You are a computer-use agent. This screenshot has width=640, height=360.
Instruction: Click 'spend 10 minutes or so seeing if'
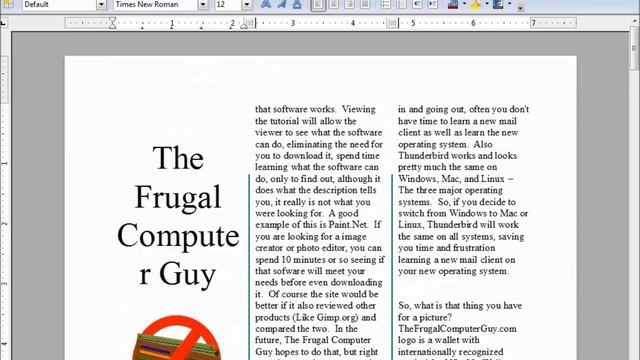[x=320, y=260]
